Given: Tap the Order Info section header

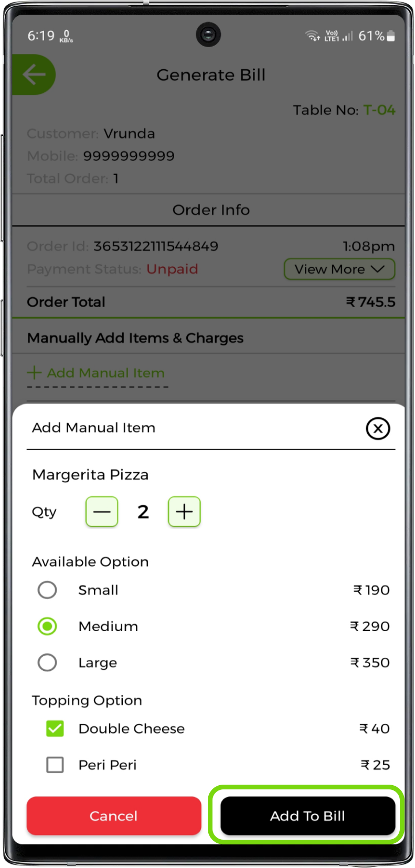Looking at the screenshot, I should click(x=211, y=210).
